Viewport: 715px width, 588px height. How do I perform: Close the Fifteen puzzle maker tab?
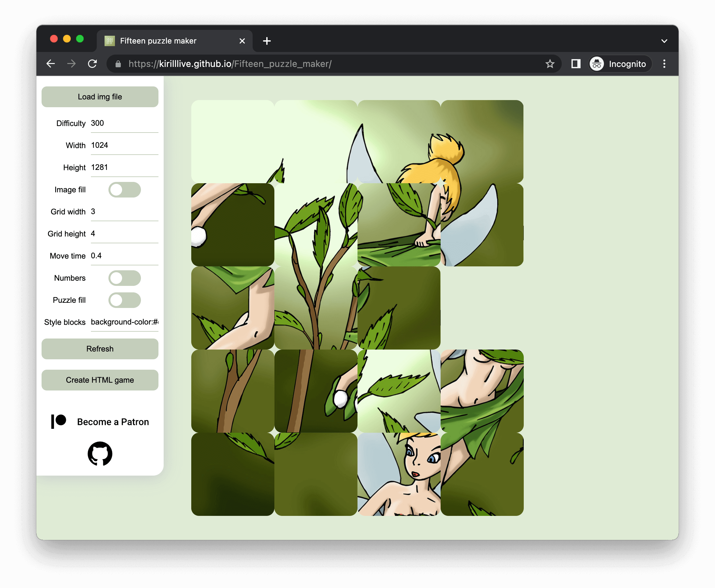(x=242, y=41)
